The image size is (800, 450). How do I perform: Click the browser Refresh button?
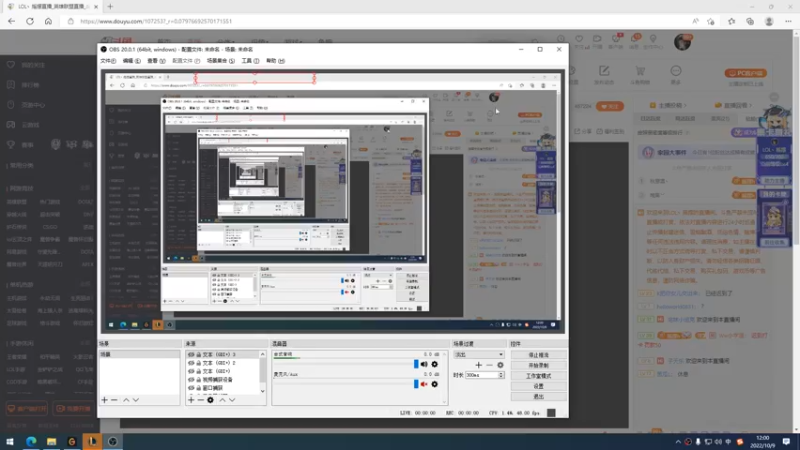tap(30, 21)
